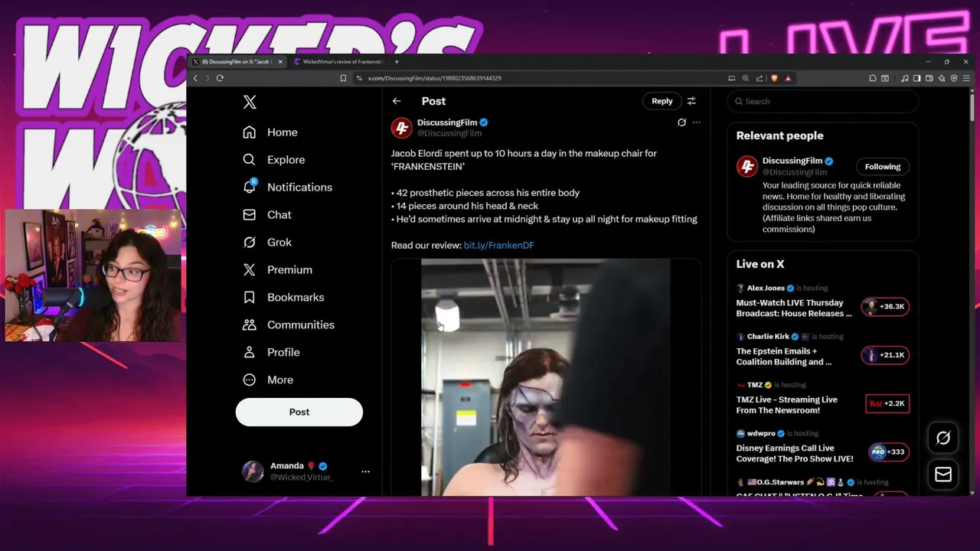The image size is (980, 551).
Task: Open DiscussingFilm author name on post
Action: pyautogui.click(x=447, y=122)
